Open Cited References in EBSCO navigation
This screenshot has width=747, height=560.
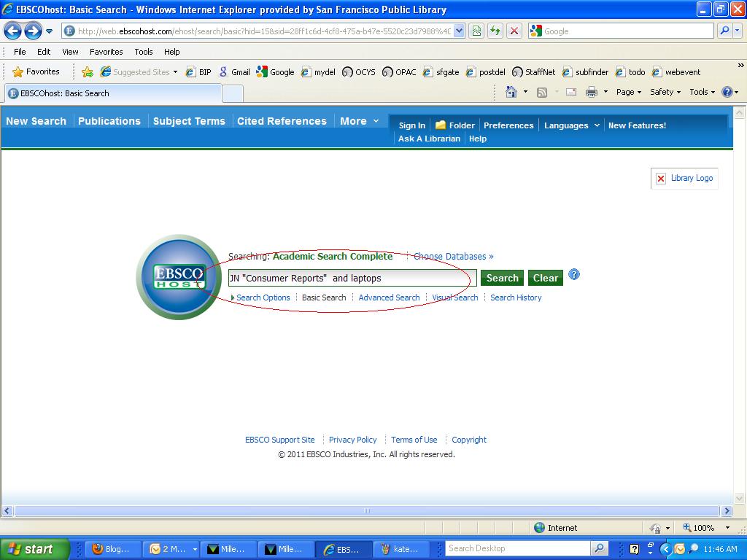pos(282,121)
